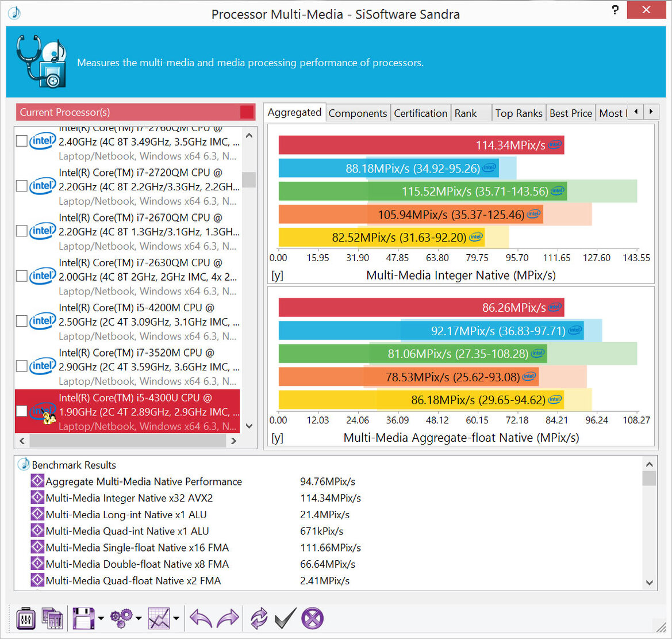Click the calculator-style icon in the bottom toolbar
Screen dimensions: 672x639
[x=53, y=618]
